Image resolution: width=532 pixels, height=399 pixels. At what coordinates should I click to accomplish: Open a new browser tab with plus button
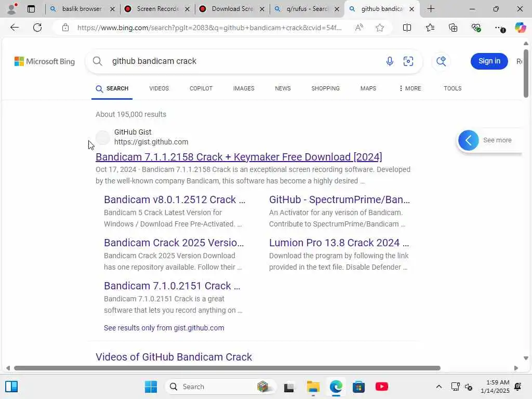coord(431,9)
